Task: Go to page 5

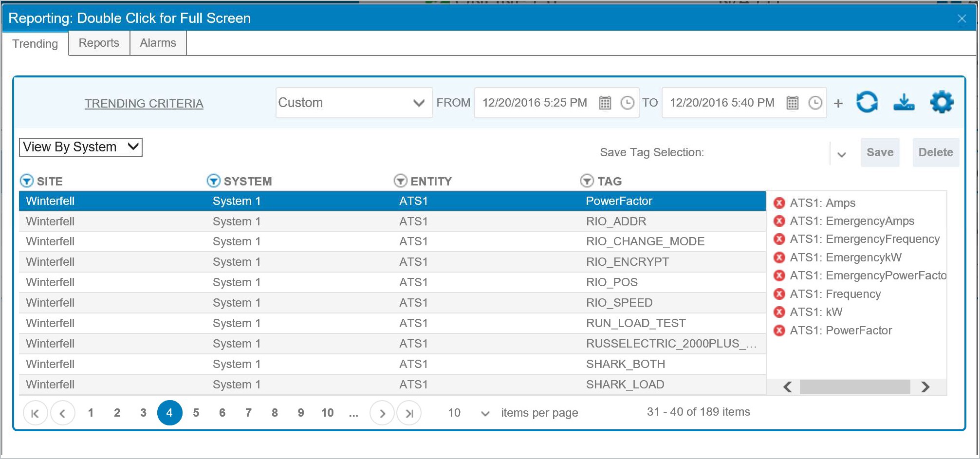Action: click(x=196, y=413)
